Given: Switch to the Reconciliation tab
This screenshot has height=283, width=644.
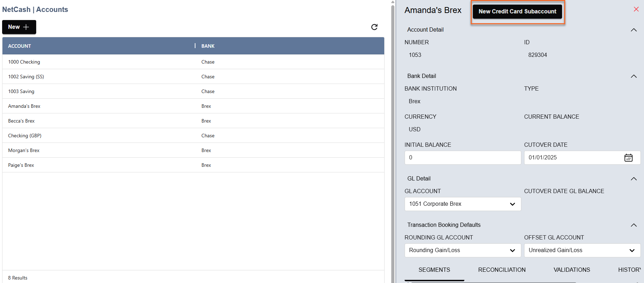Looking at the screenshot, I should click(502, 270).
